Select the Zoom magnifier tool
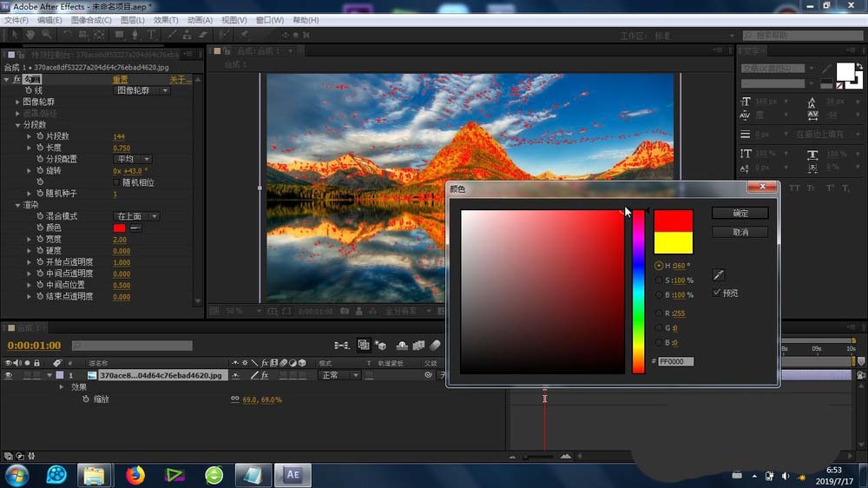This screenshot has height=488, width=868. tap(47, 35)
